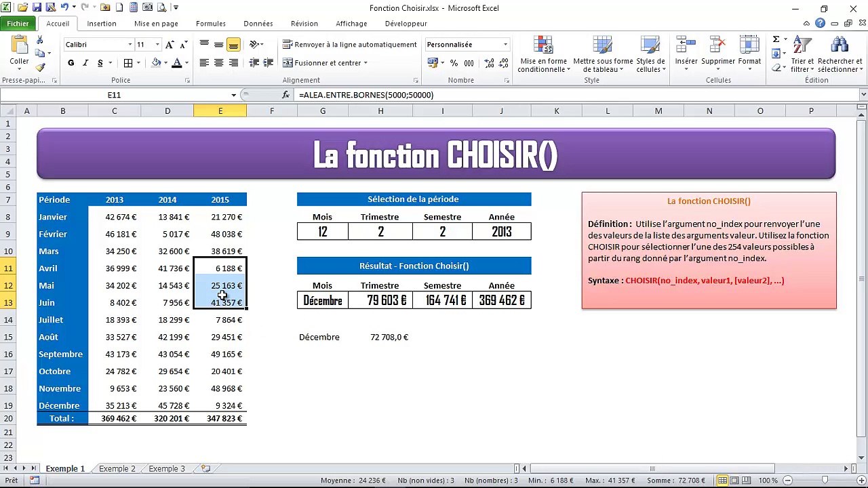Toggle italic I formatting
The width and height of the screenshot is (868, 488).
tap(85, 63)
